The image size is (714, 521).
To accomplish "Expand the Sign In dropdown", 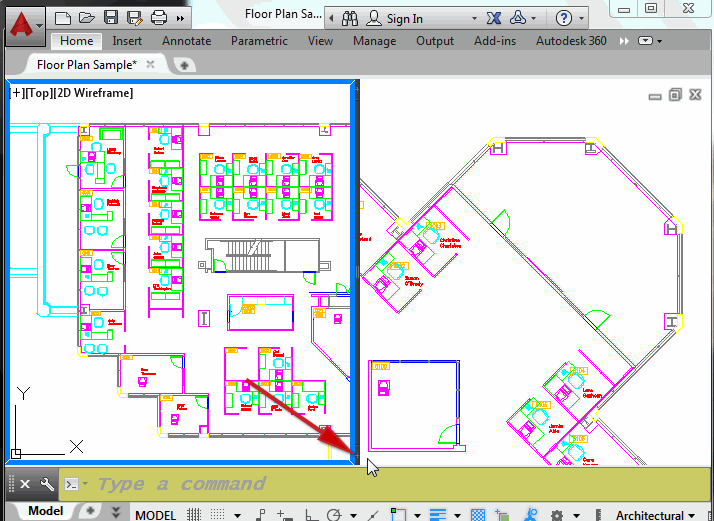I will [x=441, y=18].
